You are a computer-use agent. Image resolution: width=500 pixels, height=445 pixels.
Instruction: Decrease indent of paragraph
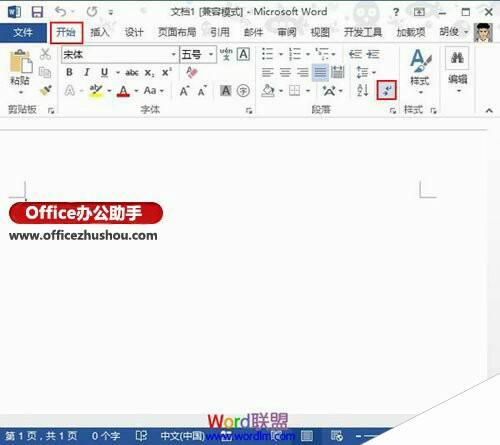tap(355, 54)
